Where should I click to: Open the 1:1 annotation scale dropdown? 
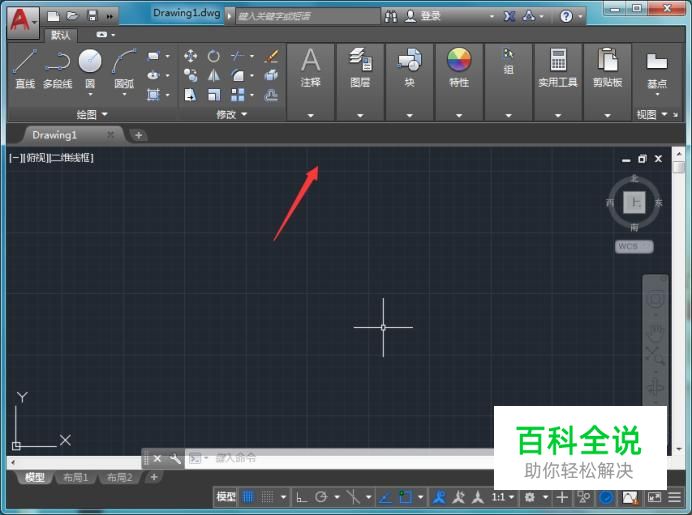(503, 497)
